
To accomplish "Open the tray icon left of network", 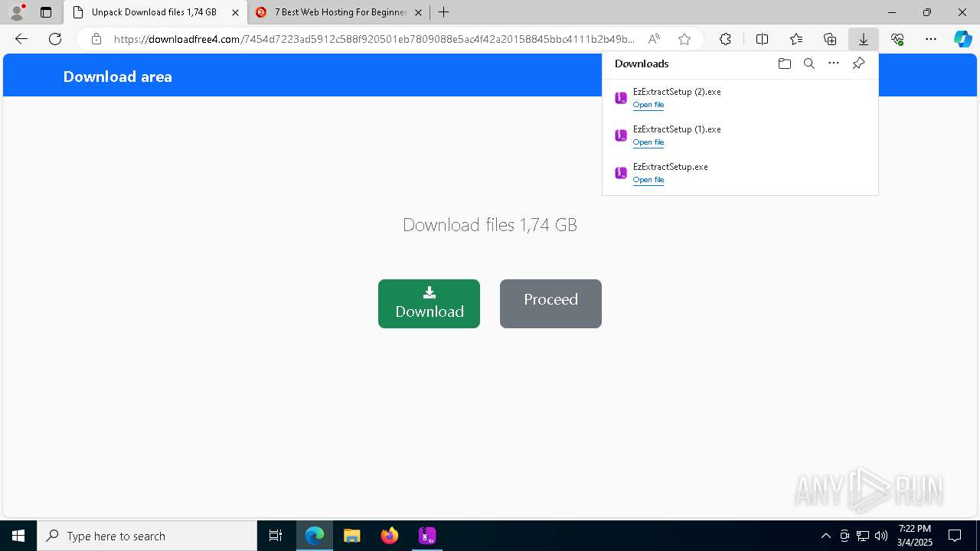I will tap(844, 536).
